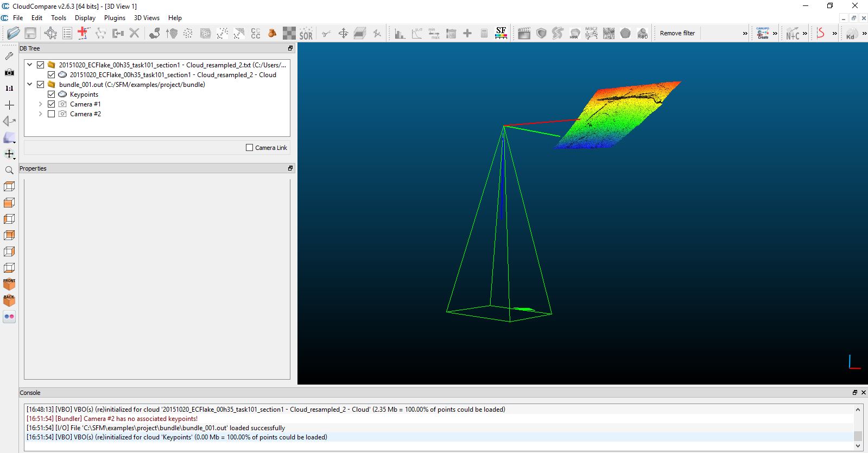Viewport: 868px width, 453px height.
Task: Select the Cloud_resampled_2 - Cloud tree item
Action: point(173,75)
